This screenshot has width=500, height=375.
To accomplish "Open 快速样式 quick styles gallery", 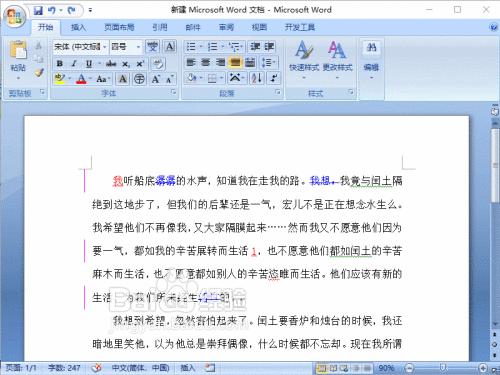I will pyautogui.click(x=304, y=60).
